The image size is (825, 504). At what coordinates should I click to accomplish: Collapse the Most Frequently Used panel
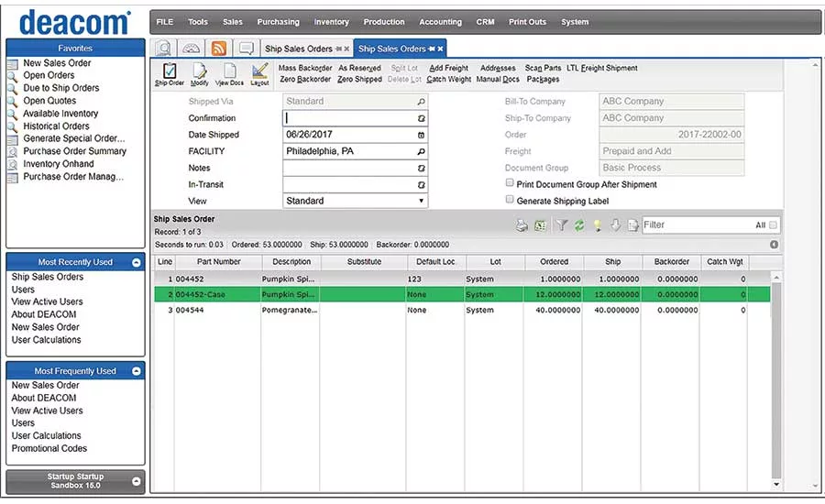pos(137,371)
